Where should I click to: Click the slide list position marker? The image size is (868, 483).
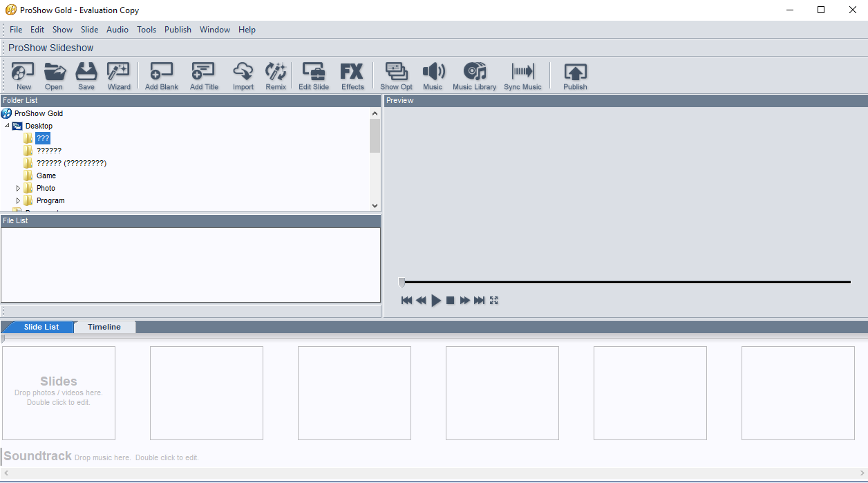pyautogui.click(x=3, y=339)
